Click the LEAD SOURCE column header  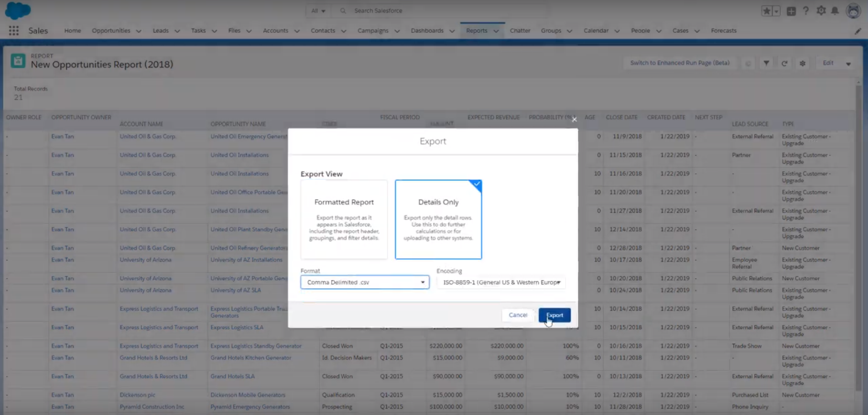click(750, 124)
